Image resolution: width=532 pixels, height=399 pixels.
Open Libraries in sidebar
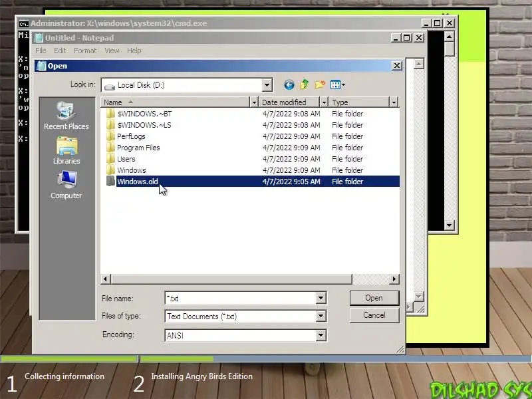[66, 150]
